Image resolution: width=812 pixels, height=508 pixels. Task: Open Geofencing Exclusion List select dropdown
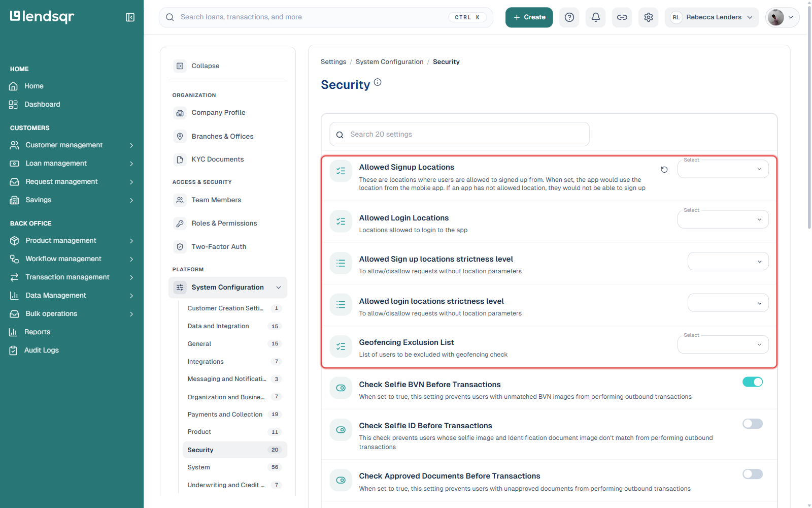[x=723, y=344]
